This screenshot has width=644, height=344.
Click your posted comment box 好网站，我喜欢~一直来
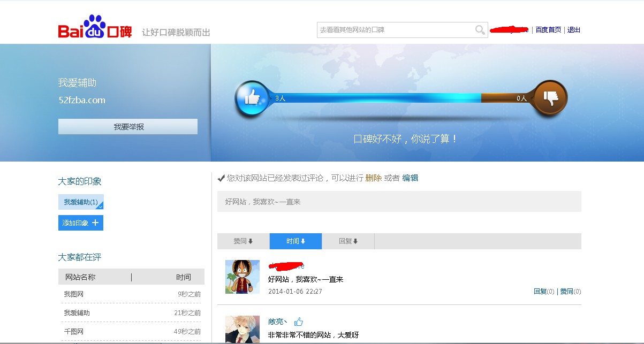click(399, 202)
